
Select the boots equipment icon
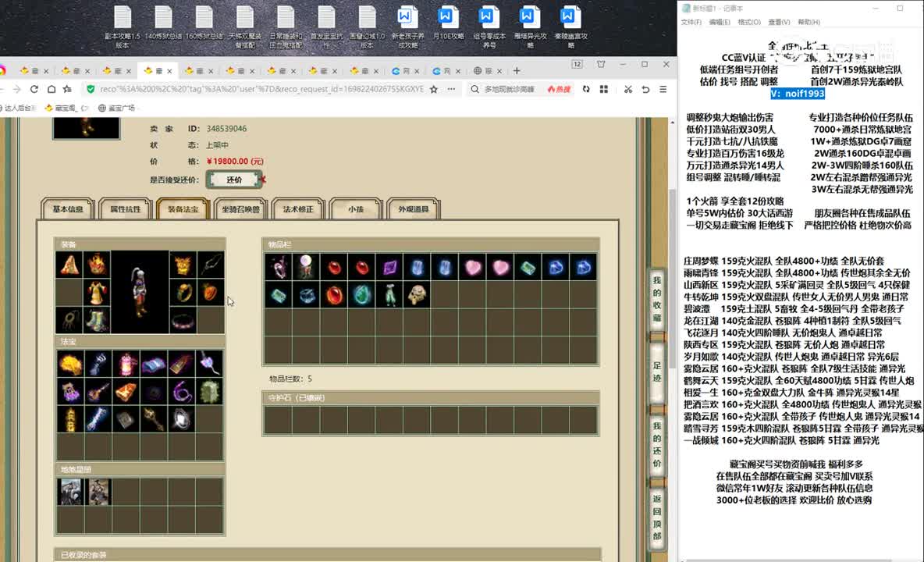click(97, 321)
